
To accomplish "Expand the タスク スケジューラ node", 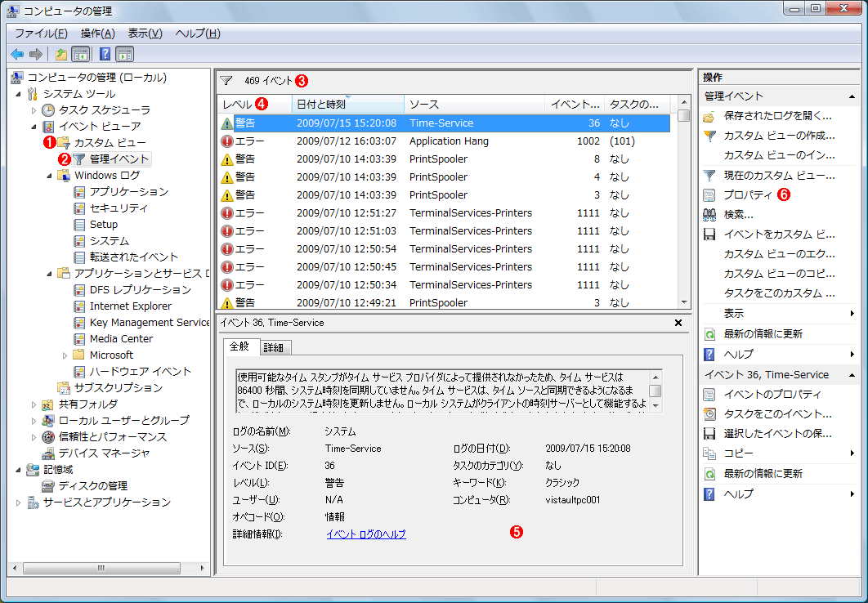I will click(x=34, y=110).
